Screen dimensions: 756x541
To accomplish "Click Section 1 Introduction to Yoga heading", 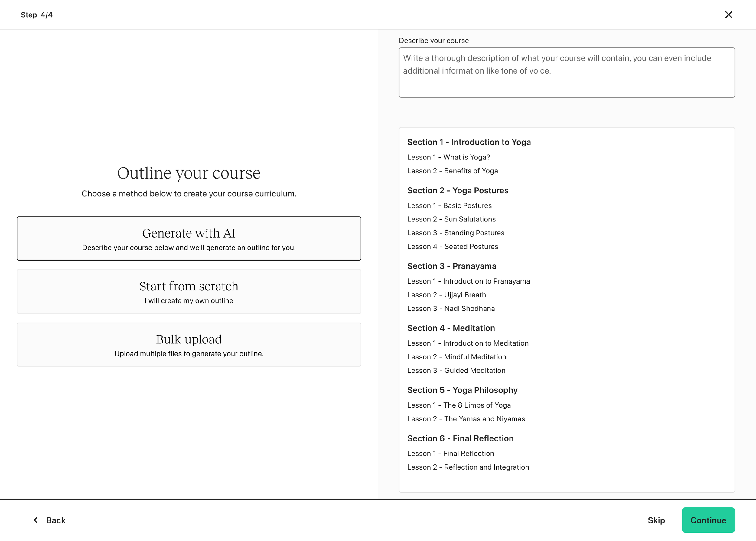I will [x=469, y=142].
